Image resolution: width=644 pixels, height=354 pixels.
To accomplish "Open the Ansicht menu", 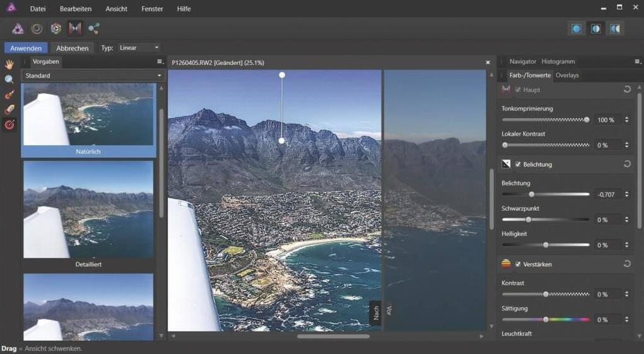I will coord(116,9).
